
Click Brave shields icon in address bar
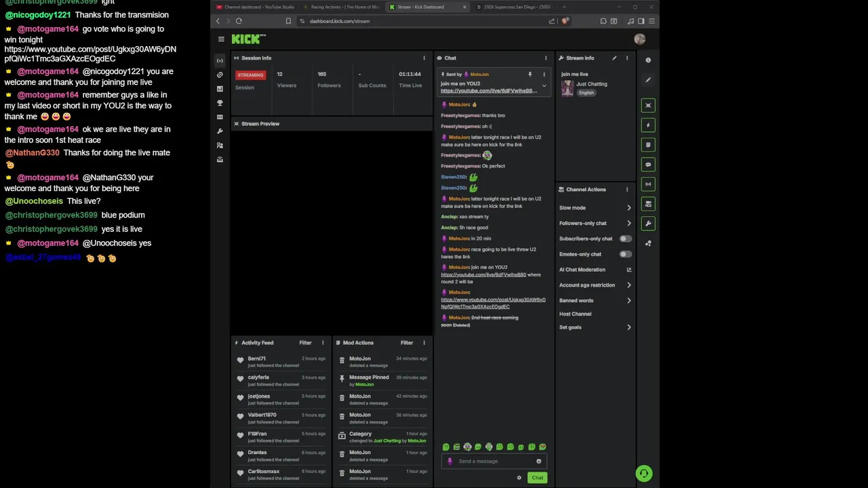pos(565,21)
